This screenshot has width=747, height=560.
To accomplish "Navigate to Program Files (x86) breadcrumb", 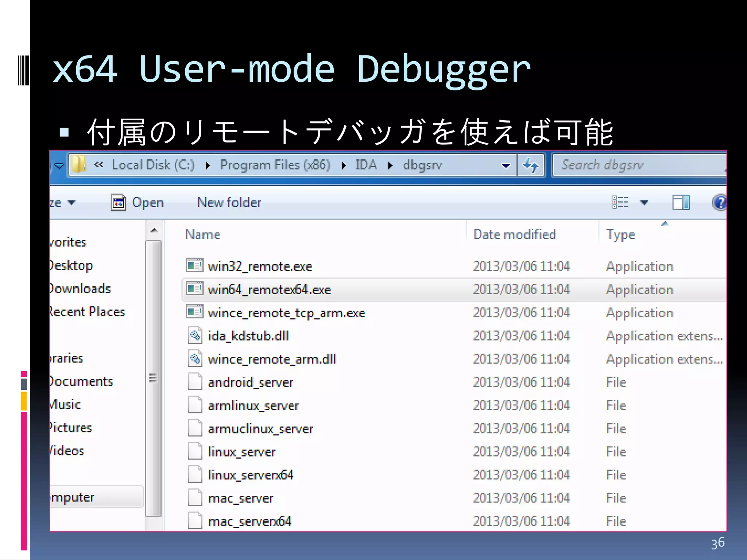I will coord(275,165).
